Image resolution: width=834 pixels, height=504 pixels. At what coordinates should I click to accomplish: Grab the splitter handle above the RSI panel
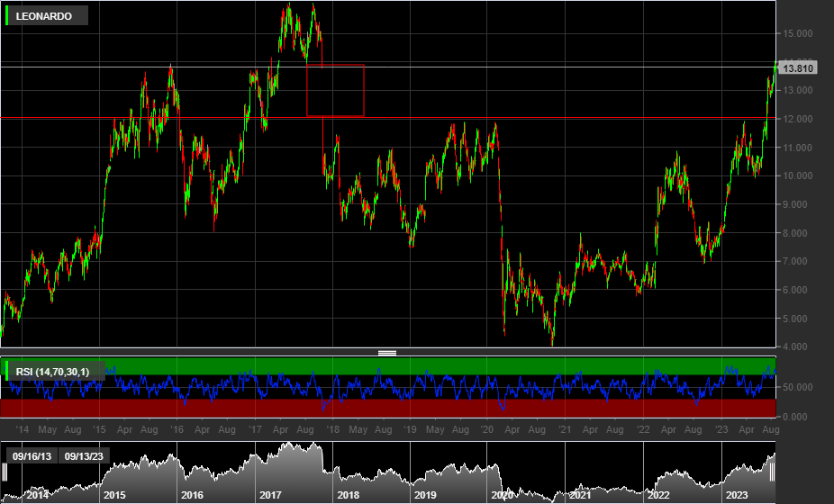(x=387, y=353)
